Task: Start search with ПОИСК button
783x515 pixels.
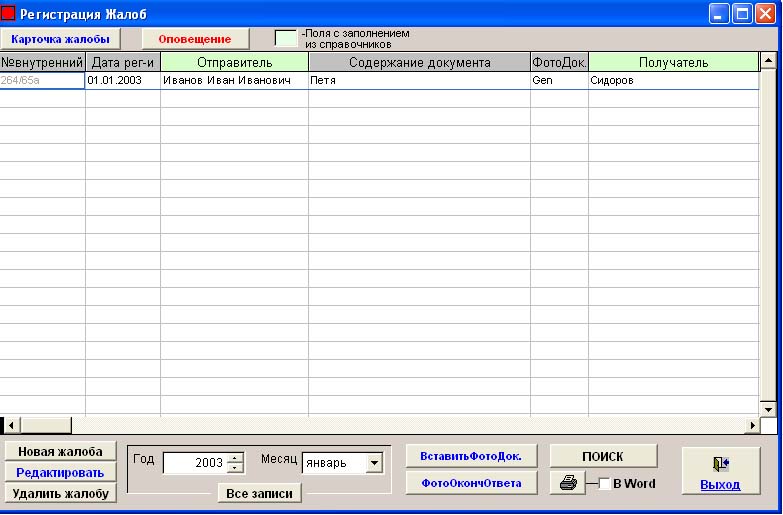Action: click(x=603, y=456)
